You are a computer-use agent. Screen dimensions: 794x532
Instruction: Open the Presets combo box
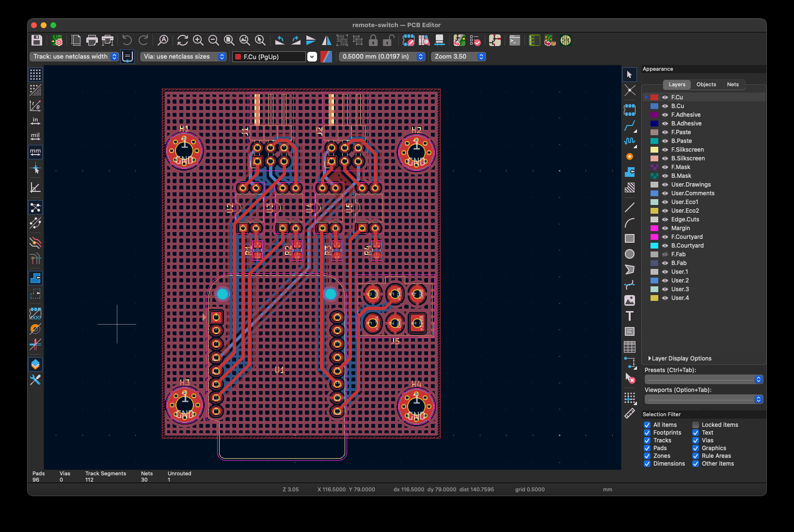point(703,379)
